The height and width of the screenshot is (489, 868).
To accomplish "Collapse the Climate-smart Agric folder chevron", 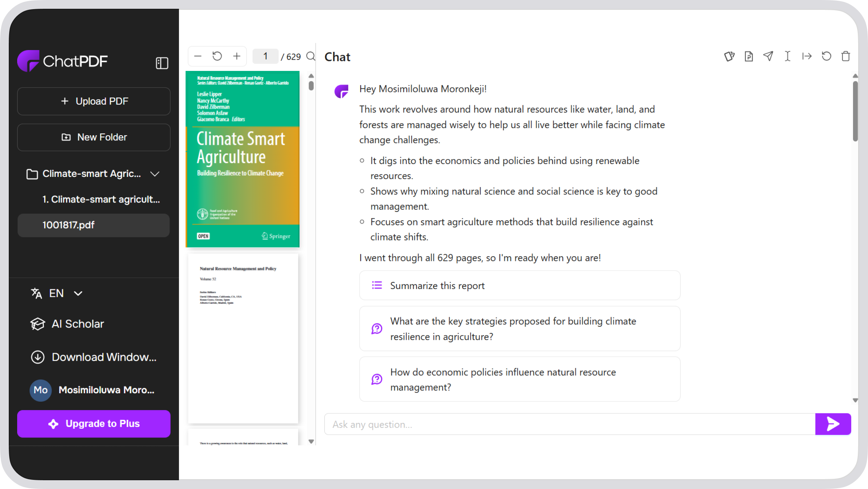I will pos(155,174).
